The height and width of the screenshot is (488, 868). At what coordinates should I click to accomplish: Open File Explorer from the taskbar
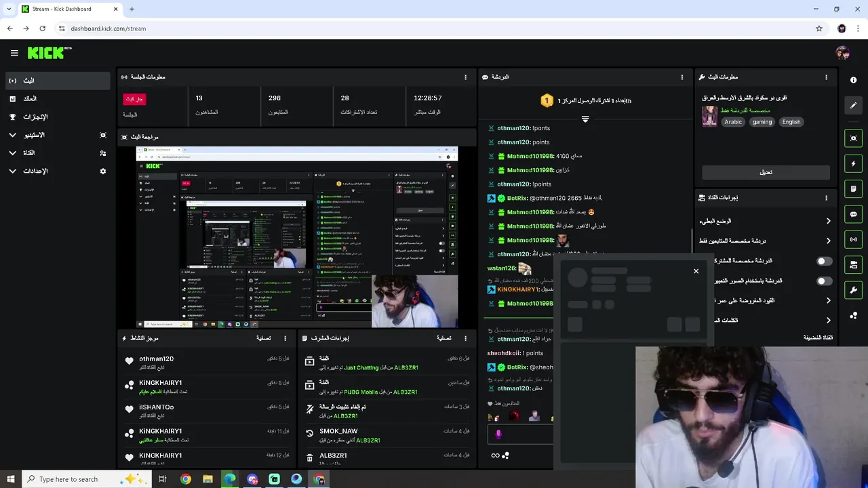pos(208,479)
